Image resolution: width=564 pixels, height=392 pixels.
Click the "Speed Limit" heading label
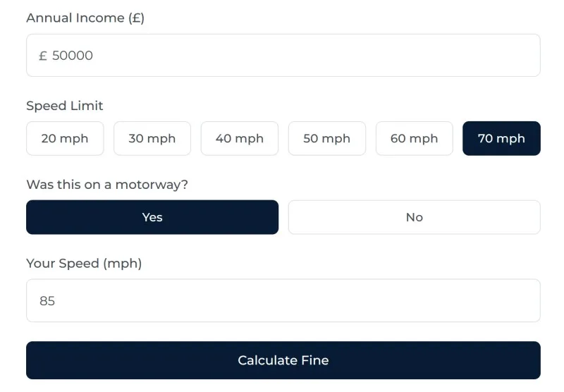click(65, 106)
